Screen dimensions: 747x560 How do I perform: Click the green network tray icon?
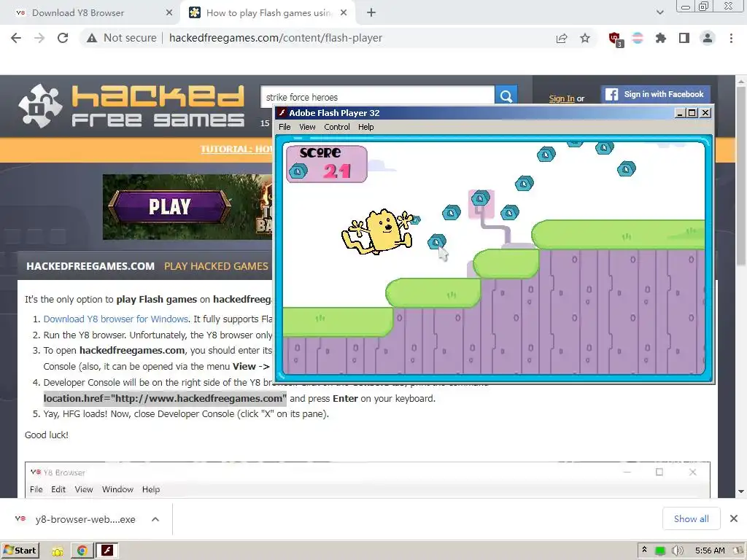(659, 551)
